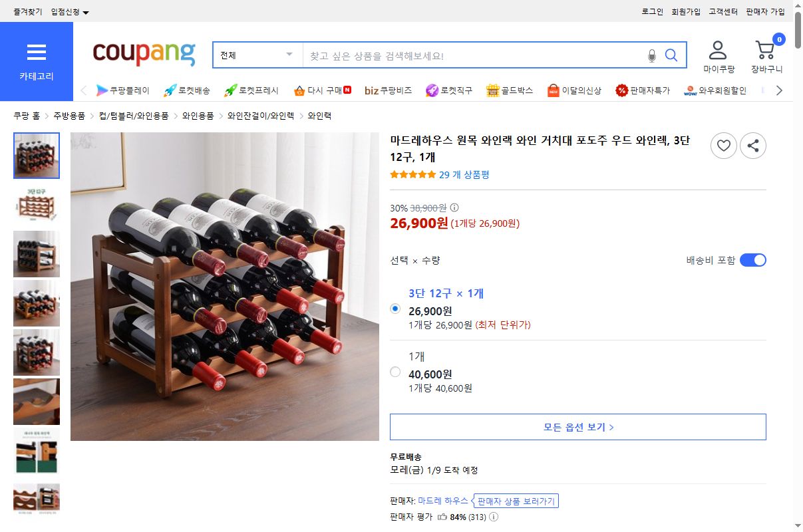Add product to wishlist with heart icon
Viewport: 803px width, 532px height.
(x=724, y=146)
